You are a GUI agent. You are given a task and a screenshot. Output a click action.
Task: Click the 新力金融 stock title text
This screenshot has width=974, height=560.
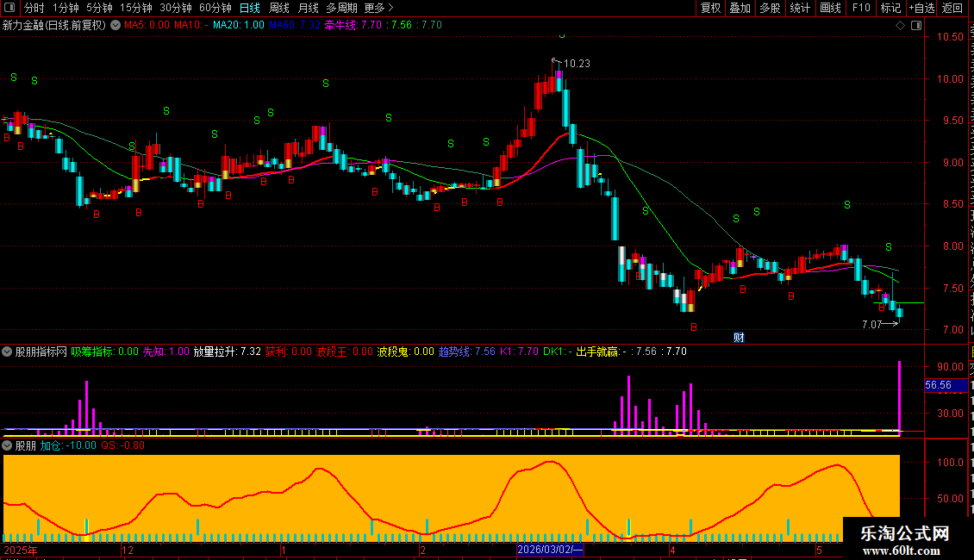click(x=54, y=25)
